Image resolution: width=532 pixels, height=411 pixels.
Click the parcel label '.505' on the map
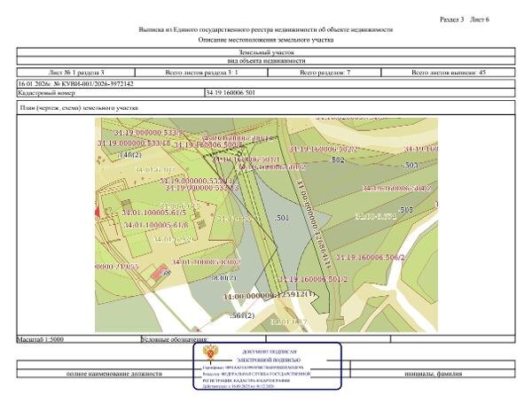pyautogui.click(x=405, y=210)
